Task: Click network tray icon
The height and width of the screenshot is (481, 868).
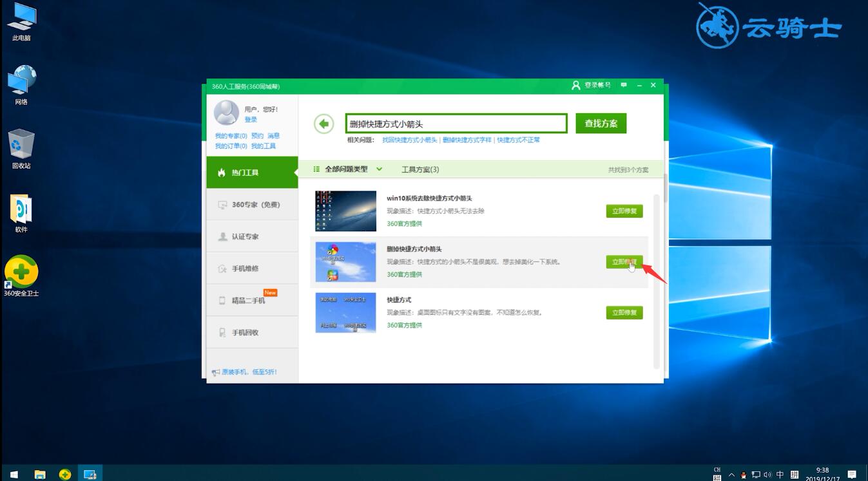Action: tap(756, 475)
